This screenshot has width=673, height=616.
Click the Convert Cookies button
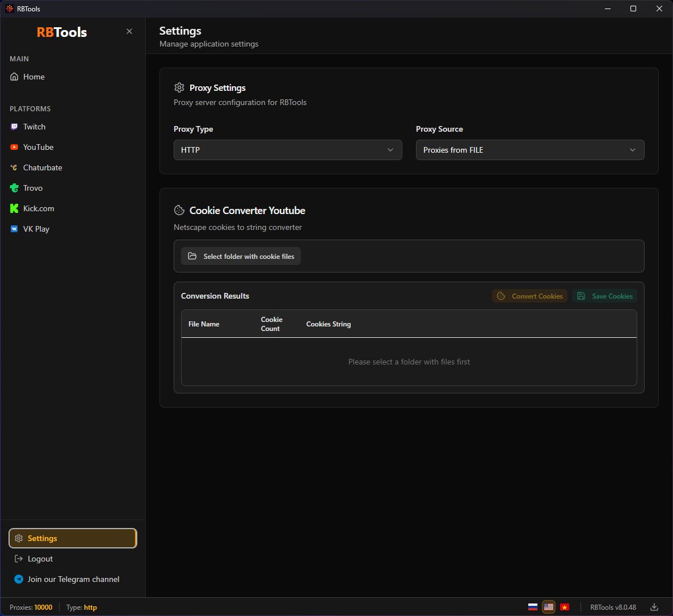(x=529, y=296)
